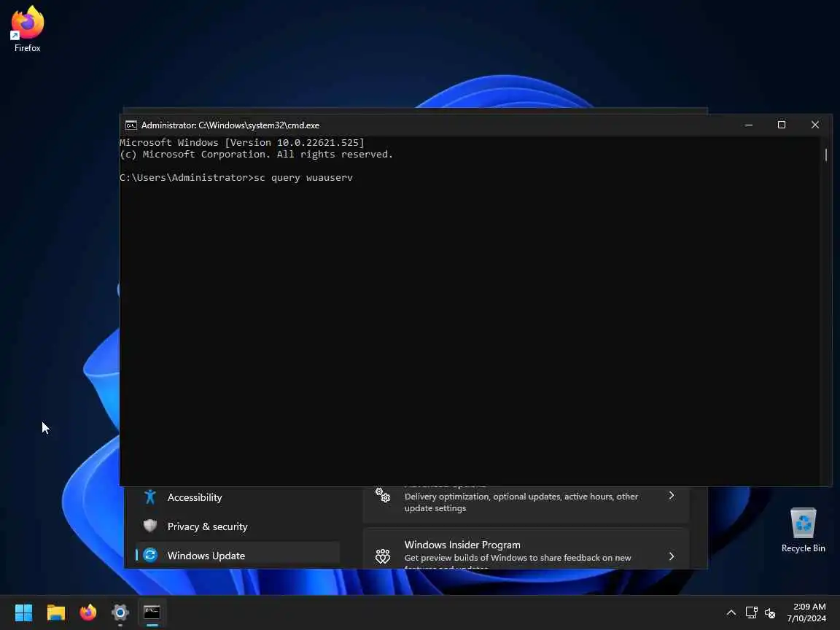840x630 pixels.
Task: Minimize the Command Prompt window
Action: coord(748,125)
